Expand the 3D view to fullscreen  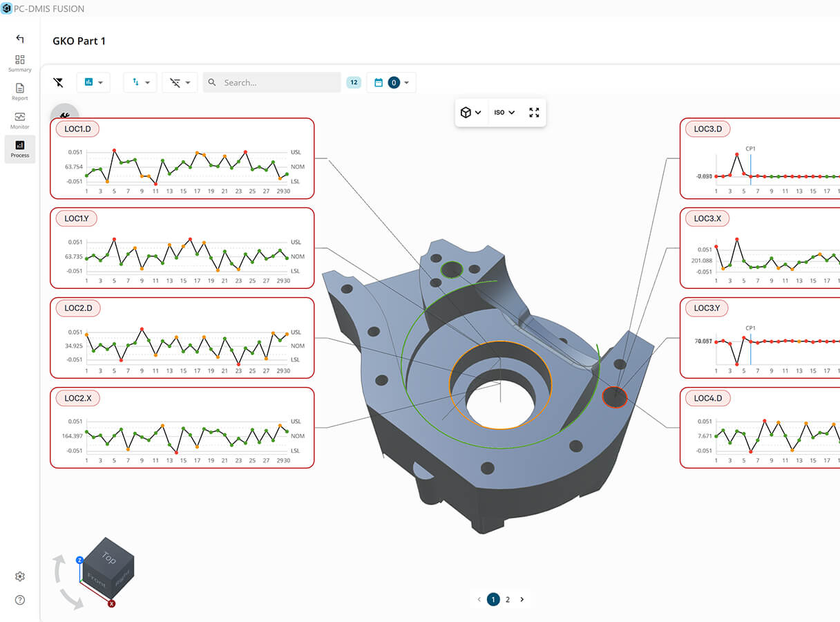[534, 112]
